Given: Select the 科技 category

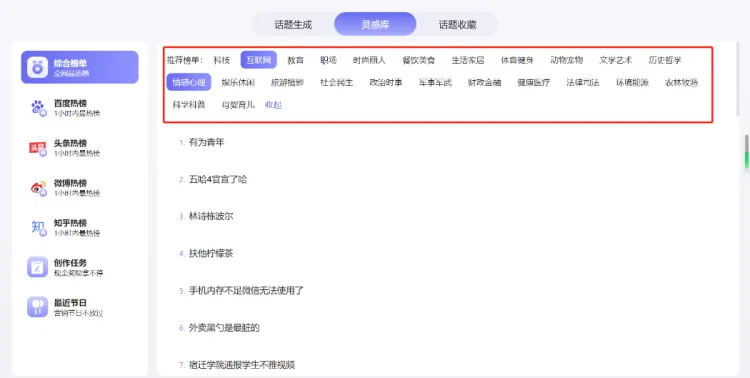Looking at the screenshot, I should (222, 60).
